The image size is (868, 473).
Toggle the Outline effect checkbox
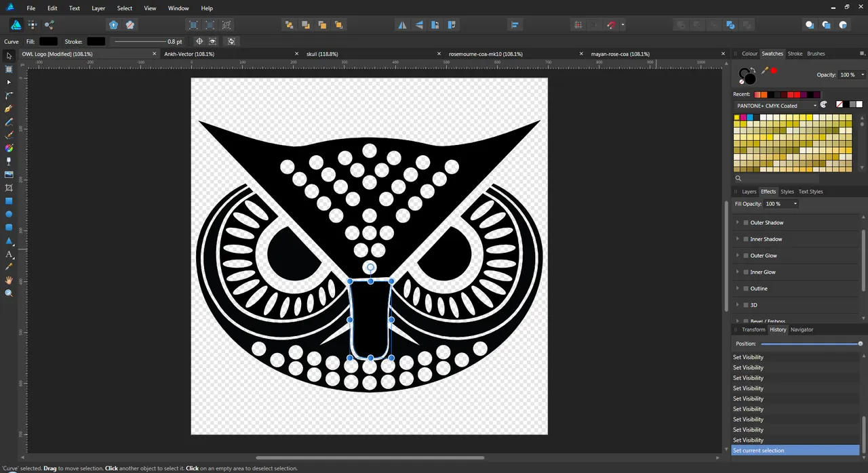pyautogui.click(x=746, y=289)
